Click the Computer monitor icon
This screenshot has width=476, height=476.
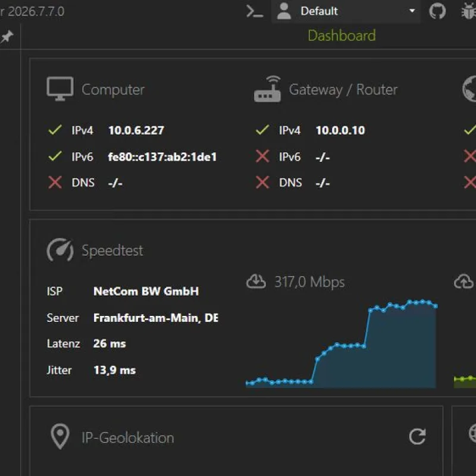coord(60,89)
